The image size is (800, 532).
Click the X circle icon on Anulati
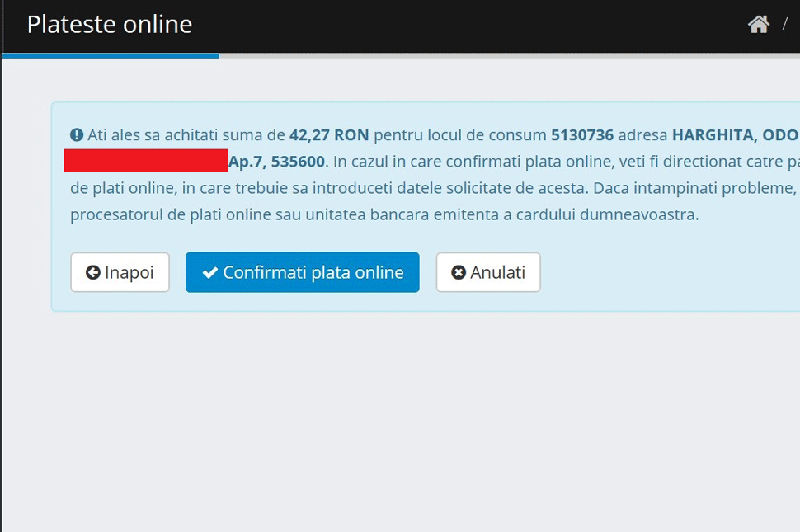[459, 273]
